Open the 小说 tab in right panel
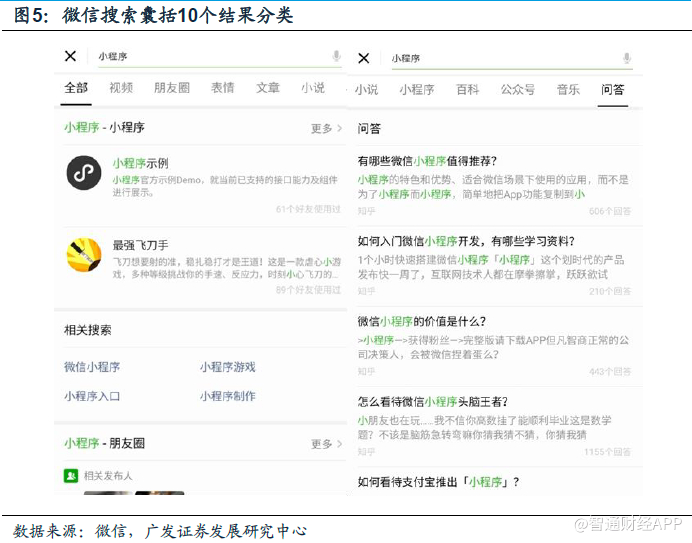Viewport: 692px width, 543px height. click(x=366, y=90)
